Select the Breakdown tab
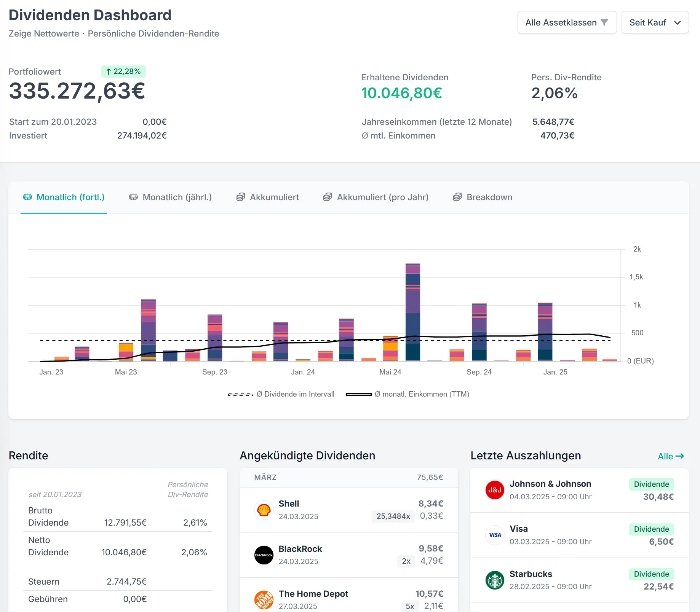700x612 pixels. click(483, 197)
